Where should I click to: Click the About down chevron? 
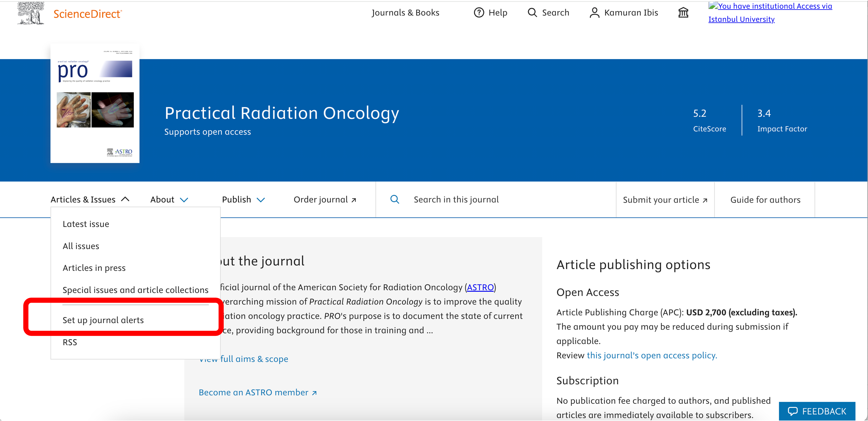[184, 200]
